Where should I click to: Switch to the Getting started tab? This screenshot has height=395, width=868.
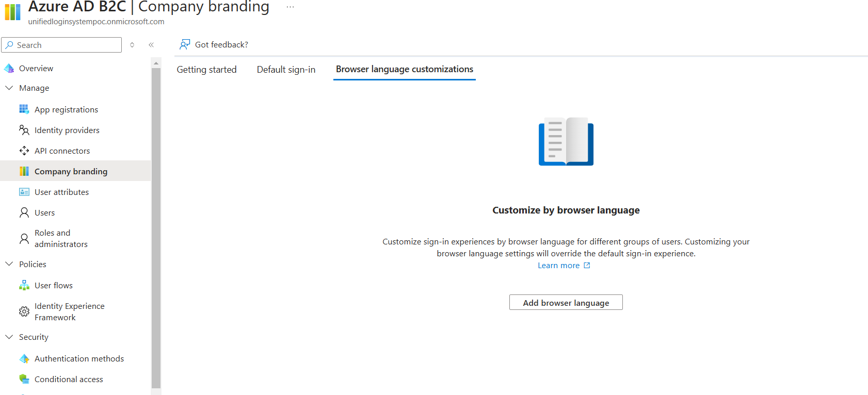(206, 70)
